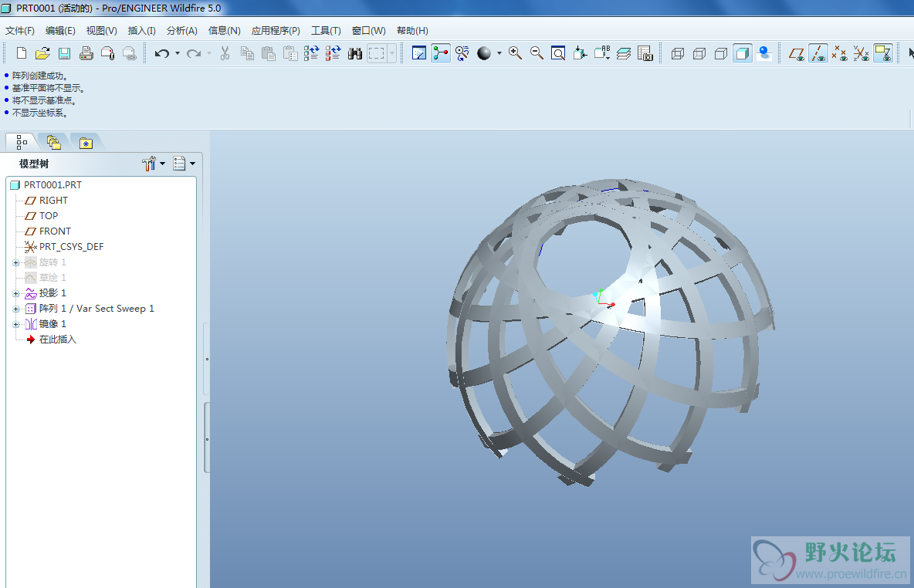Toggle enhanced realism display

click(x=764, y=53)
